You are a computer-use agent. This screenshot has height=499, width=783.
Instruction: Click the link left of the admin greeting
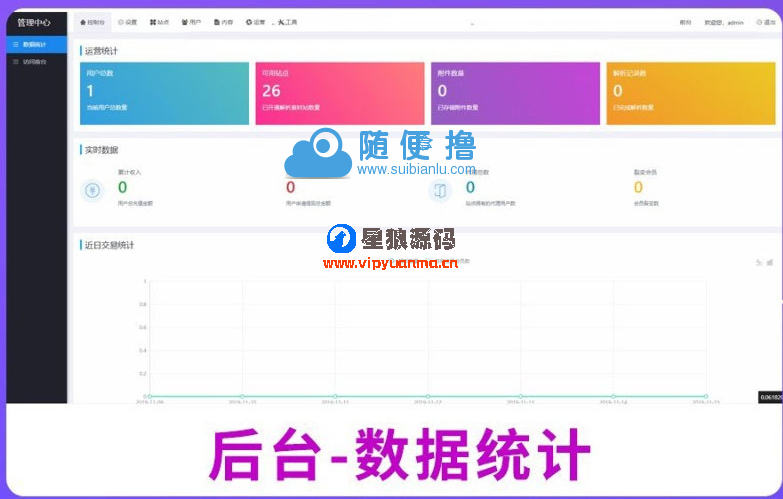point(685,23)
